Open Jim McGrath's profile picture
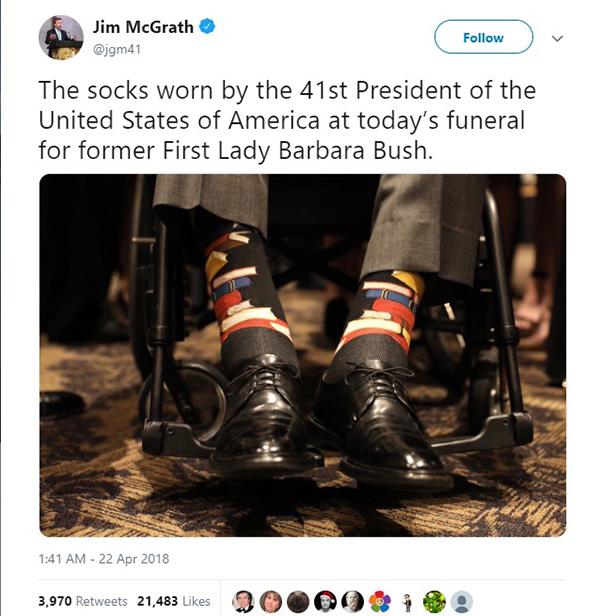The width and height of the screenshot is (600, 616). click(x=60, y=37)
